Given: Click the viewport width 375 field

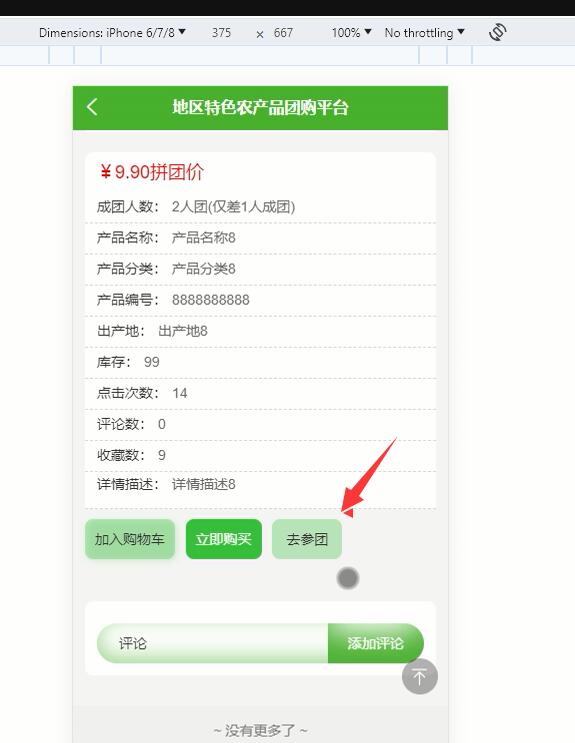Looking at the screenshot, I should pyautogui.click(x=221, y=33).
